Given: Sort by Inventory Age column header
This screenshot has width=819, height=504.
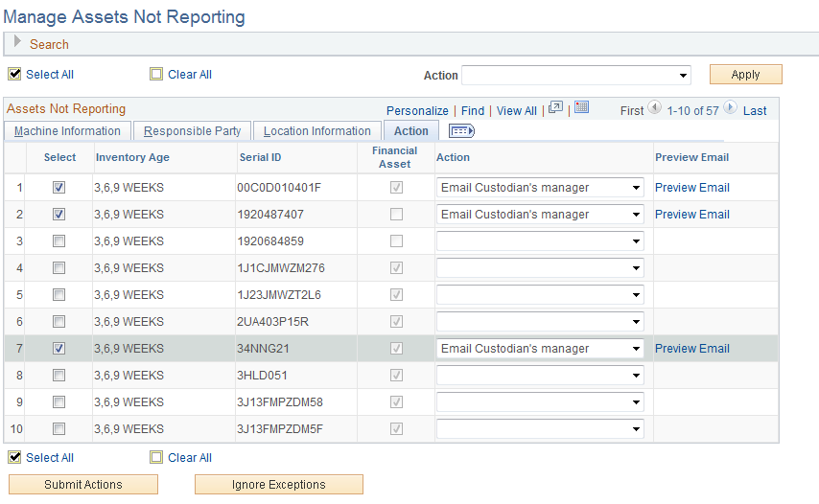Looking at the screenshot, I should (x=132, y=157).
